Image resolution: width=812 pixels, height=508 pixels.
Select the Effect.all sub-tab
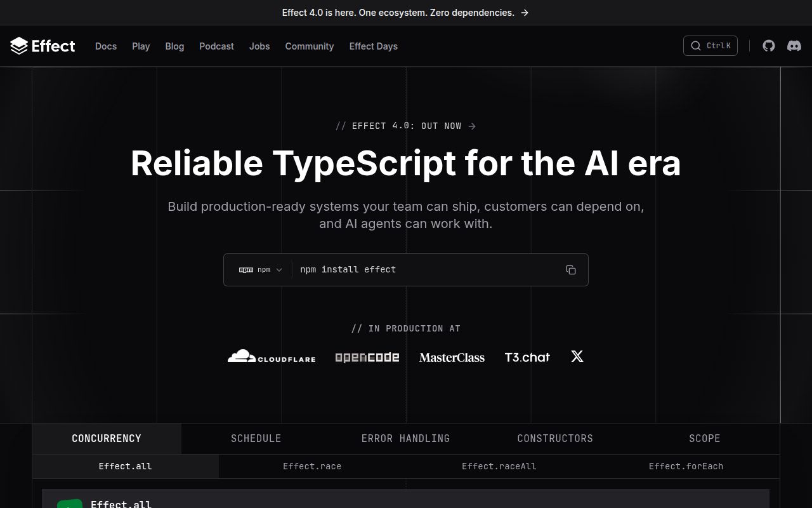(x=126, y=466)
